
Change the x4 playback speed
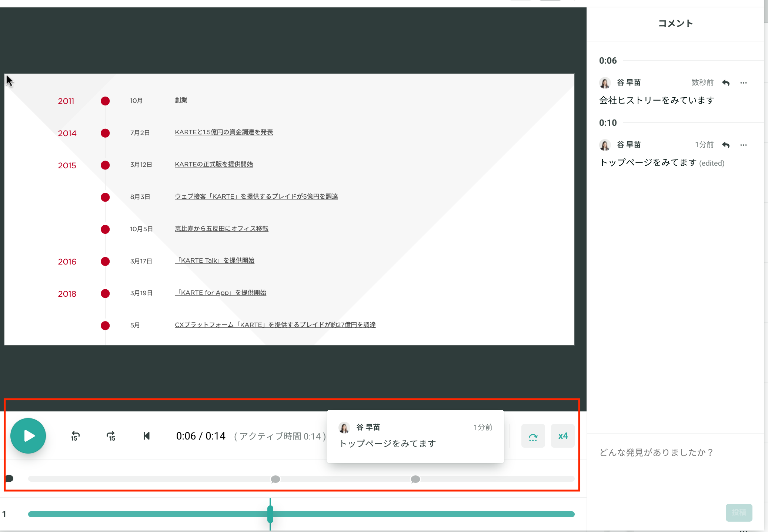click(x=563, y=436)
